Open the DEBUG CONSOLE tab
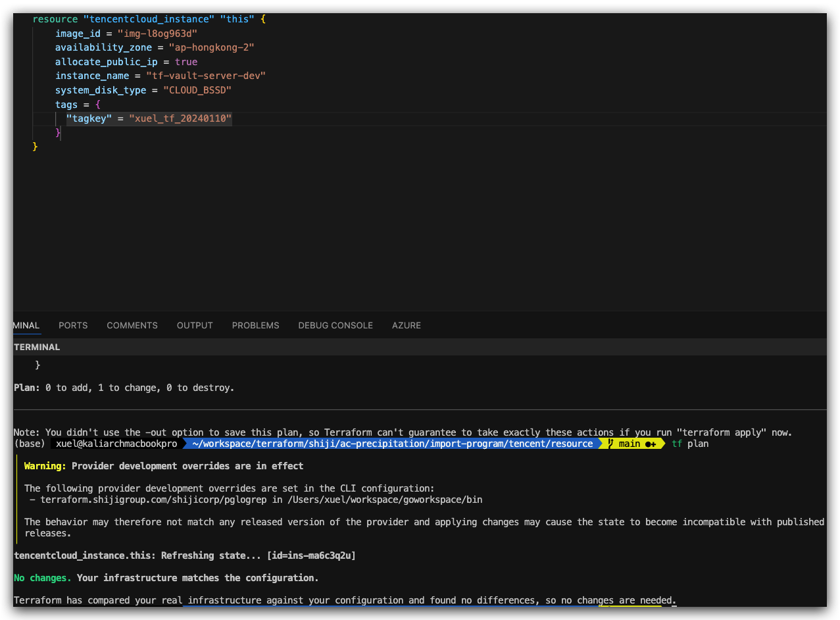 pyautogui.click(x=335, y=325)
